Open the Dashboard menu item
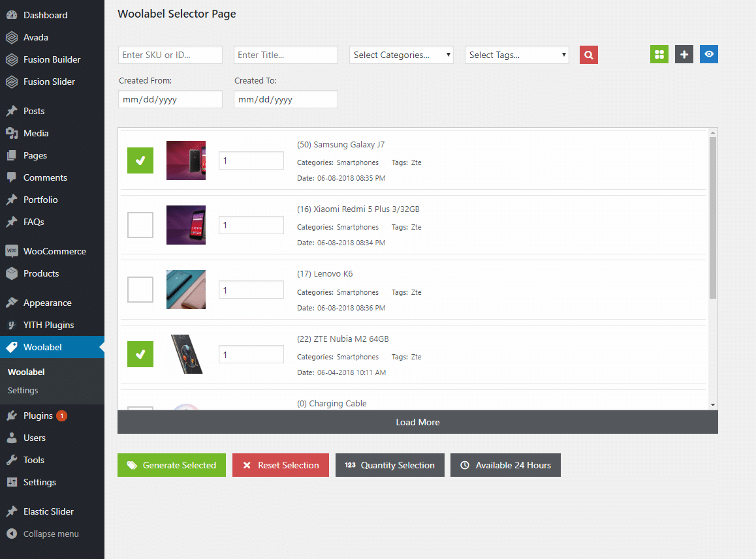 tap(52, 15)
